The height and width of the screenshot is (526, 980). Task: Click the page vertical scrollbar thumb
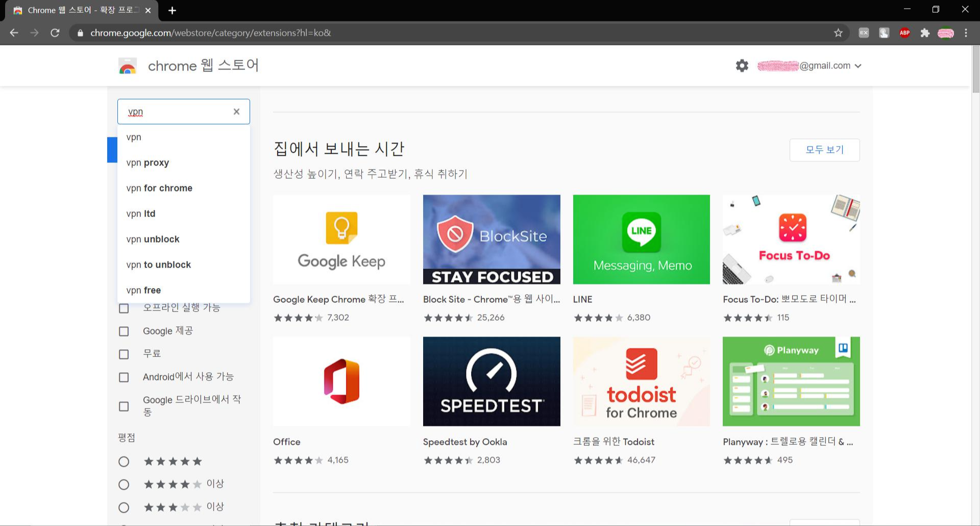click(x=975, y=69)
